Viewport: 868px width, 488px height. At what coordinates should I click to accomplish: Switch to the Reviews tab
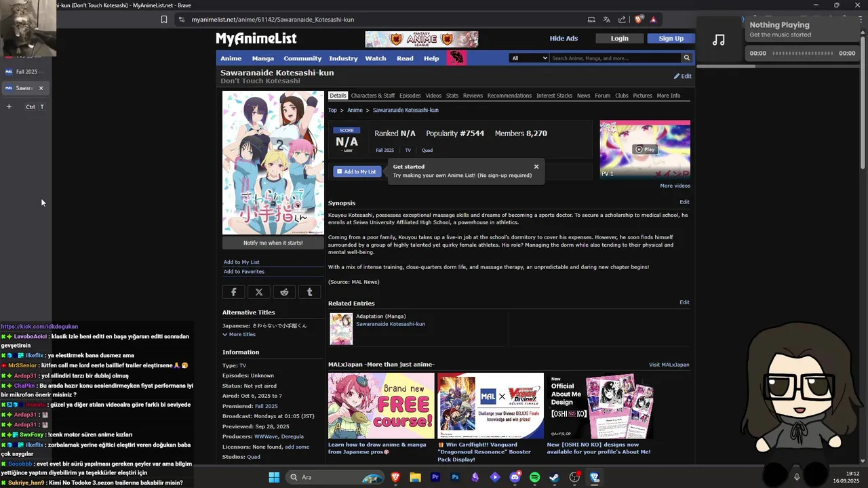pyautogui.click(x=473, y=96)
